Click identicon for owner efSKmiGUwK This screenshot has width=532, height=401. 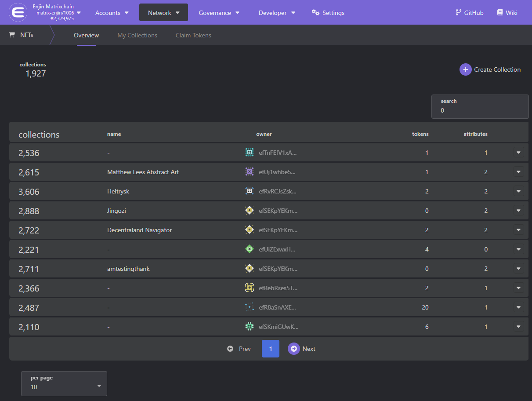click(x=250, y=327)
